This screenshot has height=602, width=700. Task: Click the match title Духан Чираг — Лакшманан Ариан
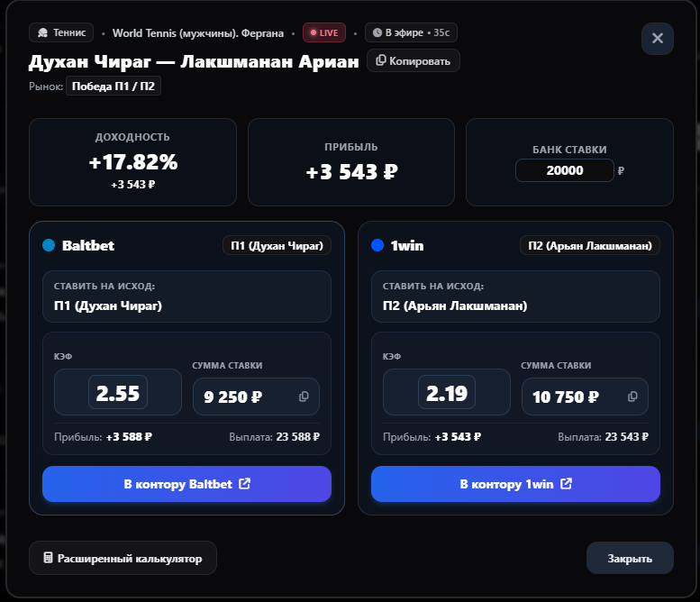[194, 61]
